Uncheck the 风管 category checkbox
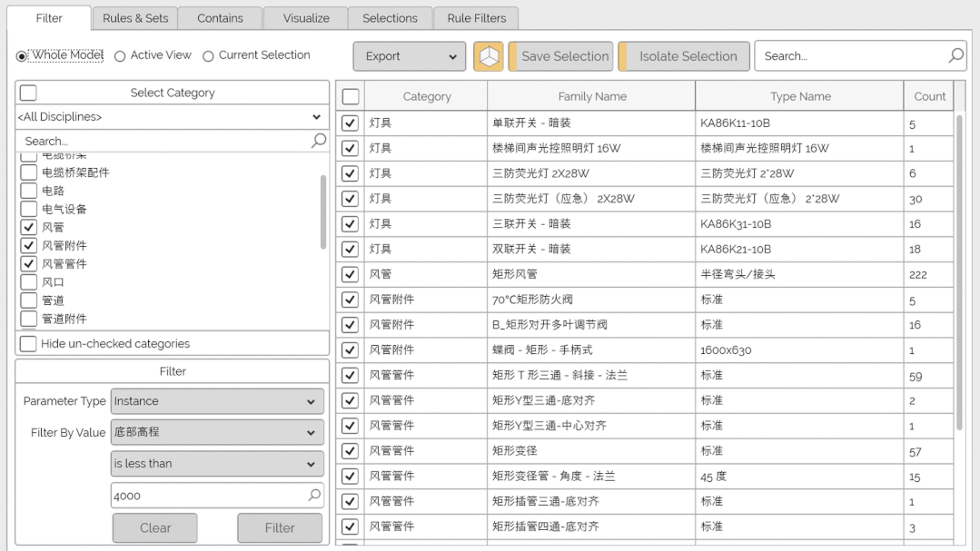980x551 pixels. tap(29, 227)
